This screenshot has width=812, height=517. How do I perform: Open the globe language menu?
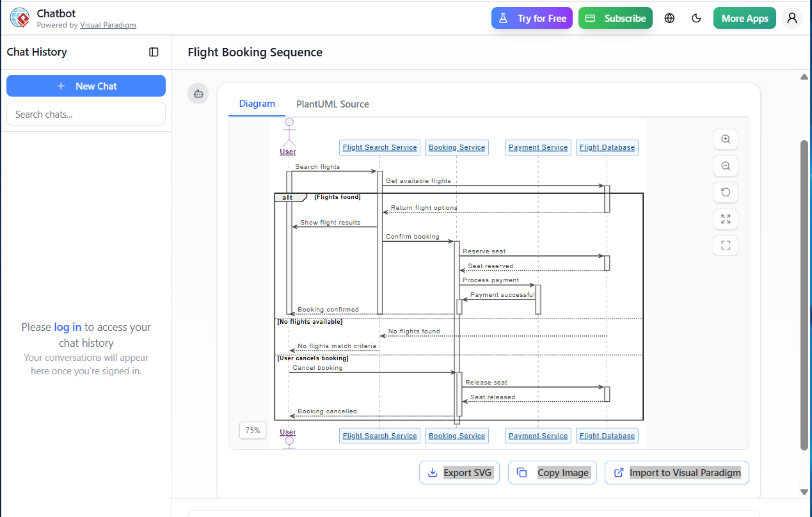[669, 18]
